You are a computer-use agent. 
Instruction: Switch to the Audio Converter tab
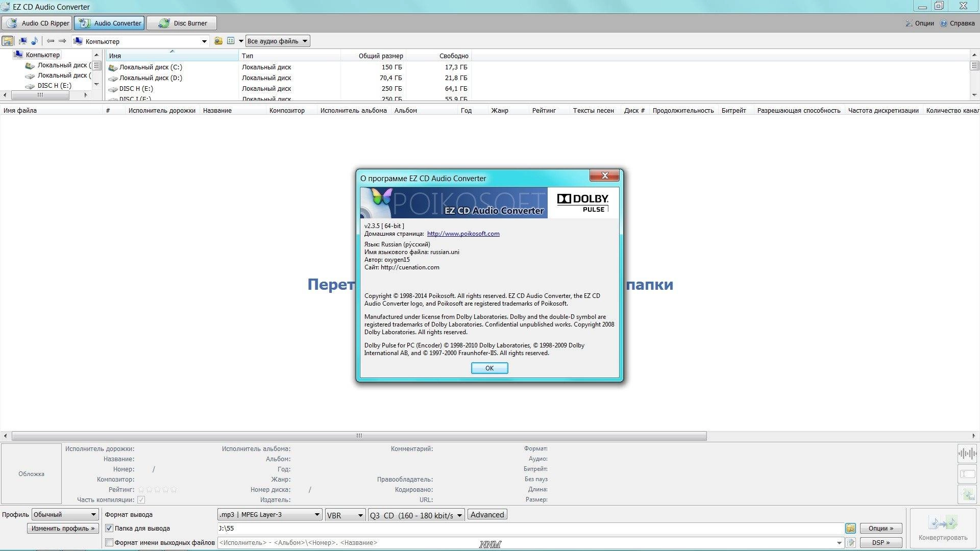[109, 23]
